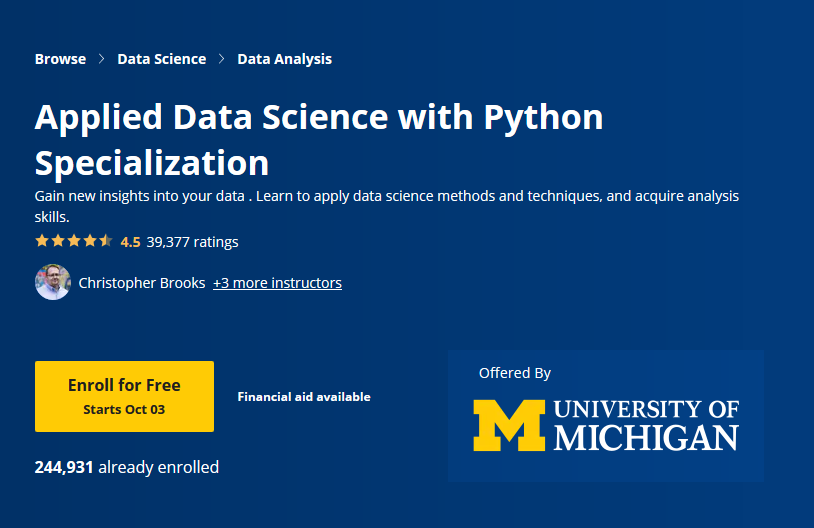Click the first rating star
Screen dimensions: 814x528
pyautogui.click(x=42, y=241)
